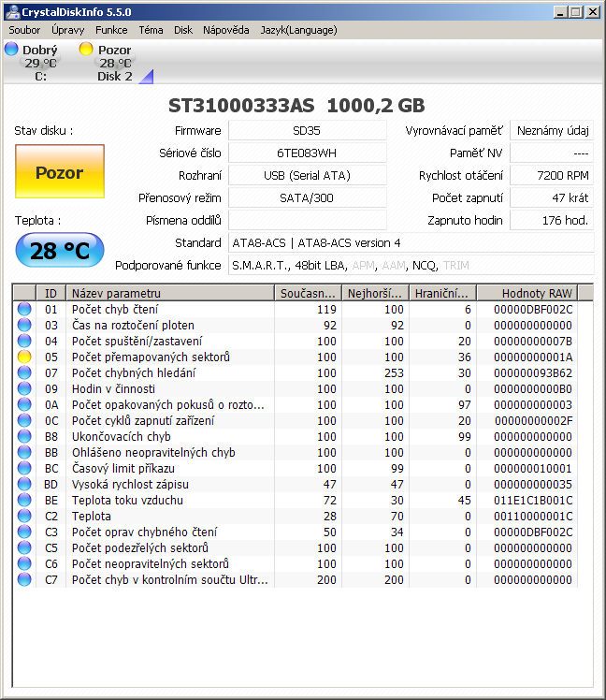
Task: Click the CrystalDiskInfo title bar icon
Action: [x=12, y=11]
